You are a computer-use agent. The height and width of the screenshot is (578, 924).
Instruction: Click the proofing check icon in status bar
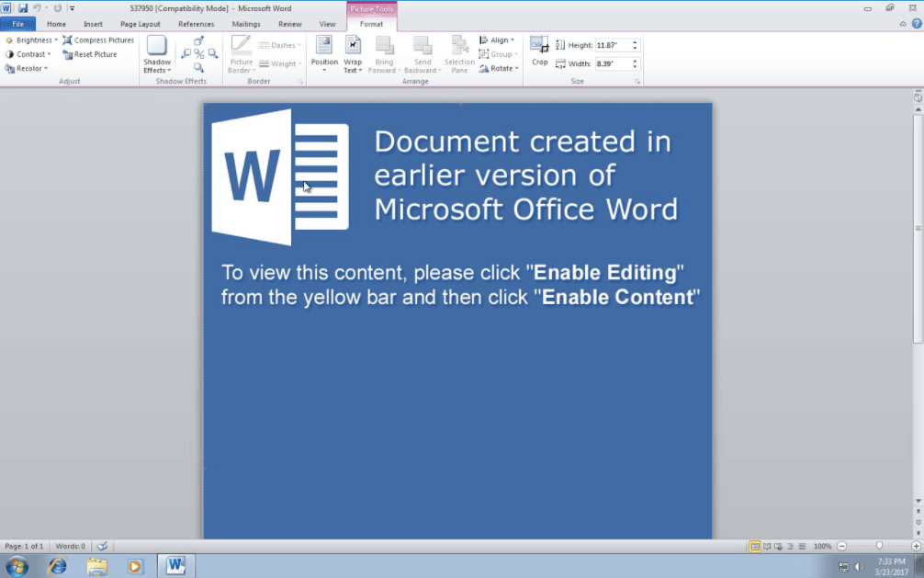point(102,546)
